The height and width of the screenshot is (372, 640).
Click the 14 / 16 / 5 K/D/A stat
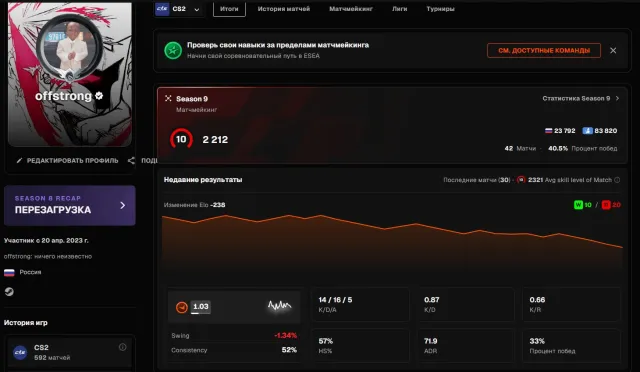360,304
